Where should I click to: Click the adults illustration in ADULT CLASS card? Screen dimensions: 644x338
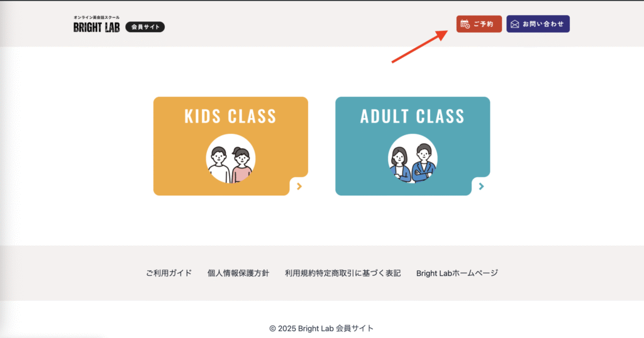point(413,158)
